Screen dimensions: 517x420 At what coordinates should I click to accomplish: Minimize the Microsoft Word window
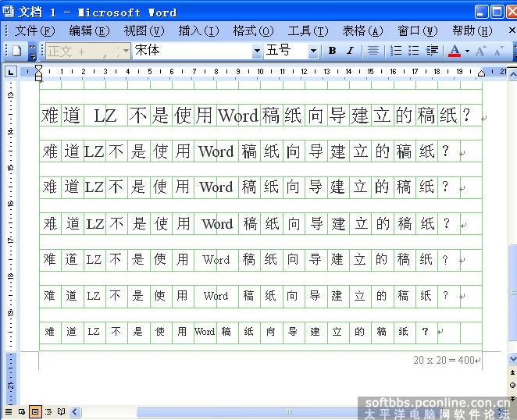(481, 12)
